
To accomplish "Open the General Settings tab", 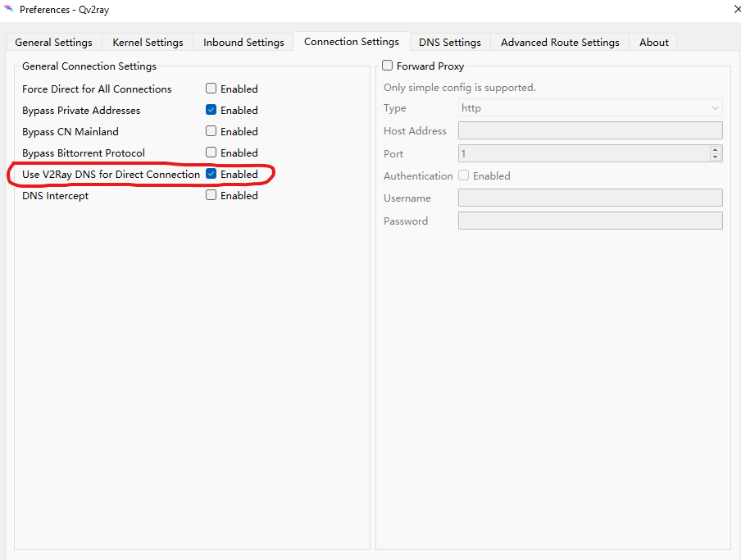I will coord(53,42).
